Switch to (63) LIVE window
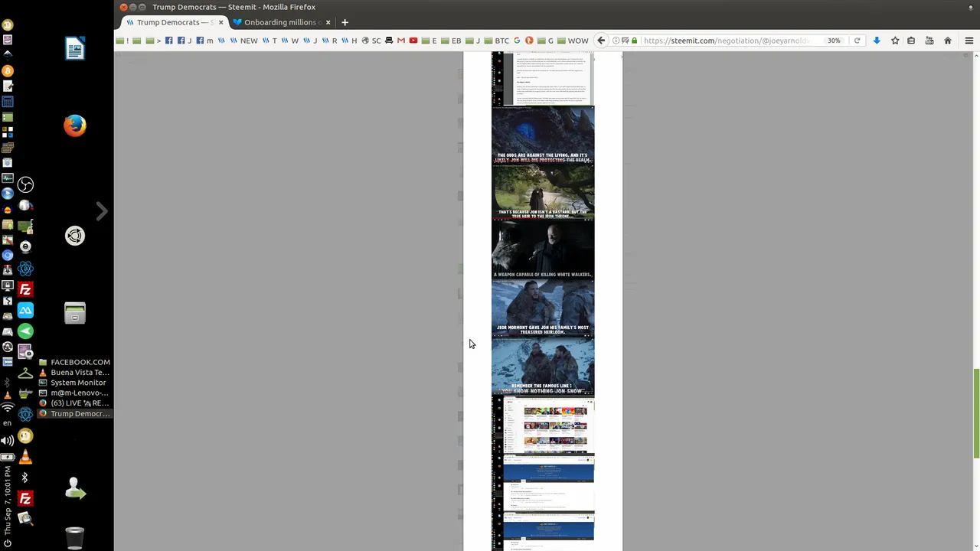The height and width of the screenshot is (551, 980). click(x=74, y=403)
